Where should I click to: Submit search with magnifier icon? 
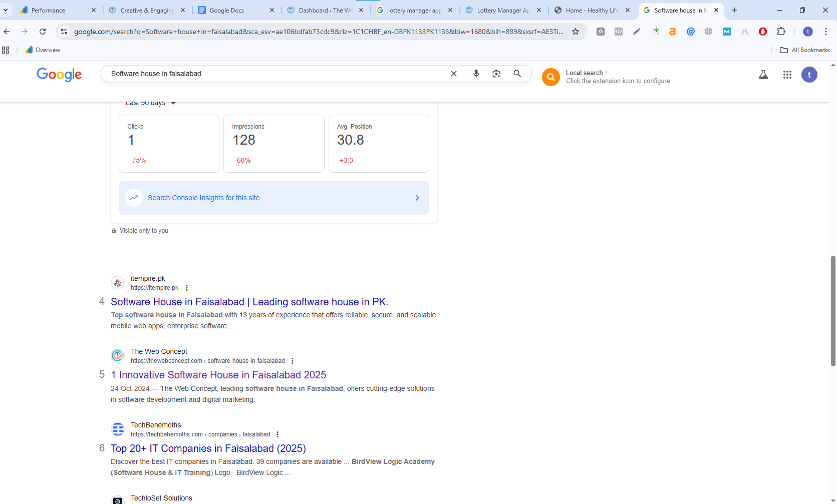coord(517,74)
